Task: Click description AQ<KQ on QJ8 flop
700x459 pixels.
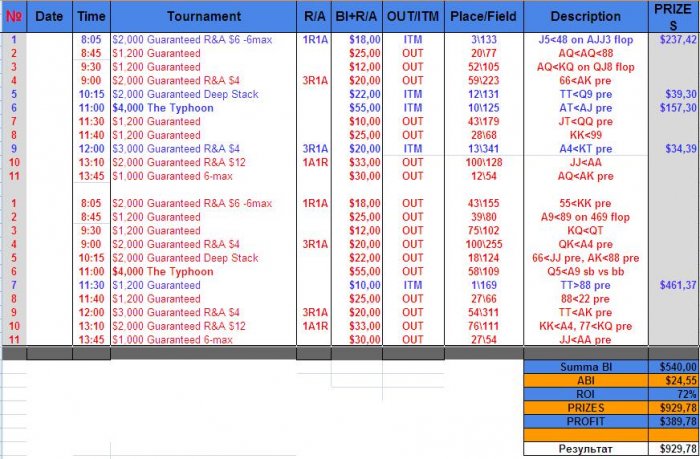Action: 586,67
